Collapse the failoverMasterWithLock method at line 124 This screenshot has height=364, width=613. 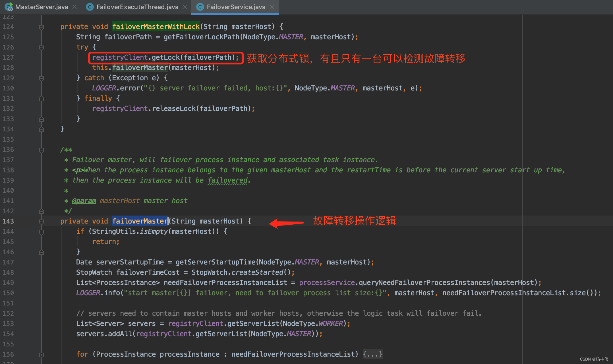42,27
